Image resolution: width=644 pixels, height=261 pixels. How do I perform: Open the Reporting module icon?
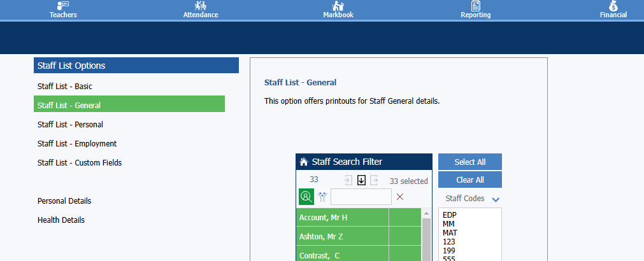(475, 6)
